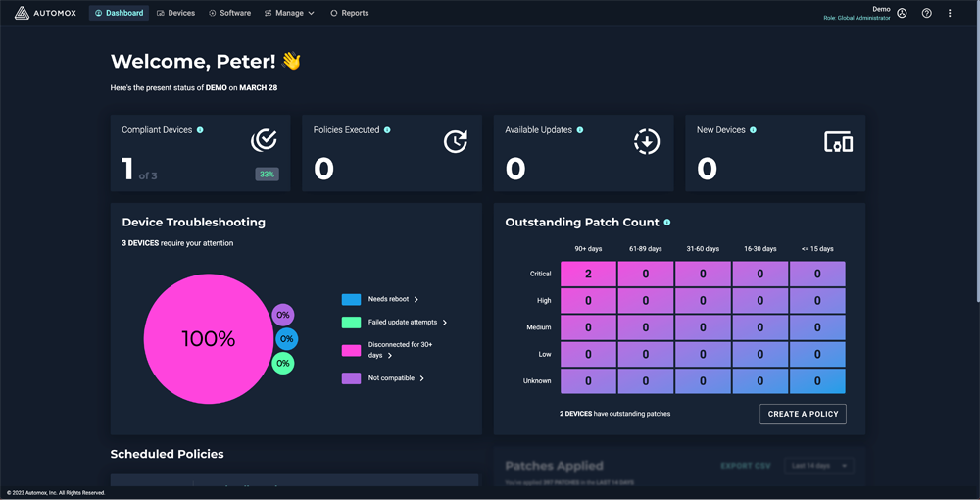Open the three-dot more options menu
Viewport: 980px width, 500px height.
pyautogui.click(x=950, y=13)
